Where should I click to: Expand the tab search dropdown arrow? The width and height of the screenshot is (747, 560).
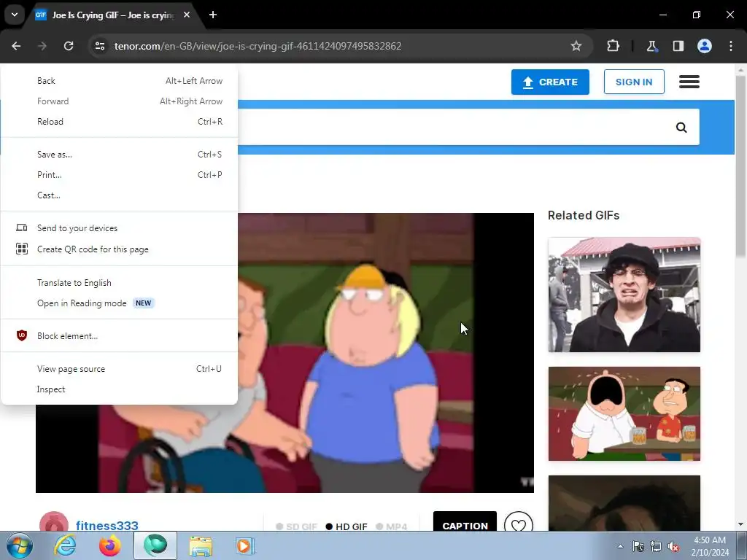pos(15,15)
